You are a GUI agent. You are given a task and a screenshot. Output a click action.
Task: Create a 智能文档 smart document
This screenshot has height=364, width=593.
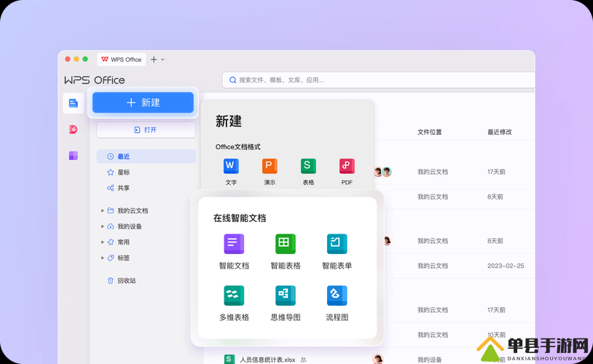[x=234, y=251]
